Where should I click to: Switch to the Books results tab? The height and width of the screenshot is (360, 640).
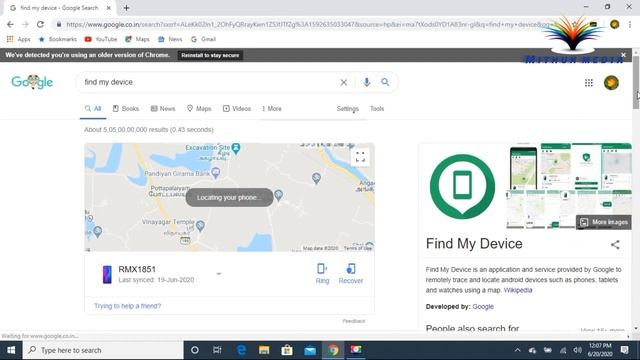point(126,109)
